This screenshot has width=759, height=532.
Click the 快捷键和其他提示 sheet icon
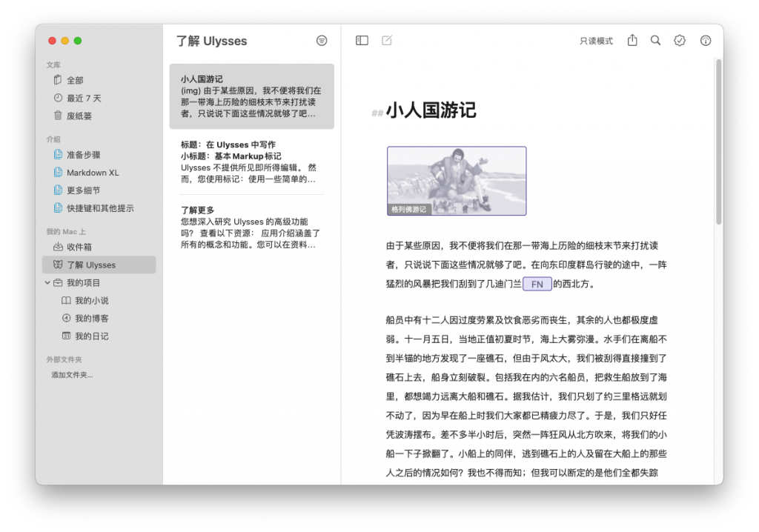point(58,207)
